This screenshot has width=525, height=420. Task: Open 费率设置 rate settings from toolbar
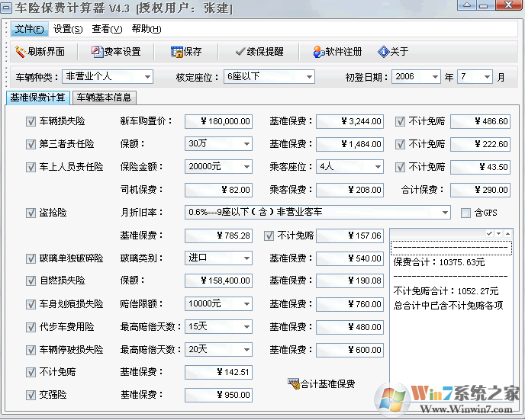(x=97, y=52)
